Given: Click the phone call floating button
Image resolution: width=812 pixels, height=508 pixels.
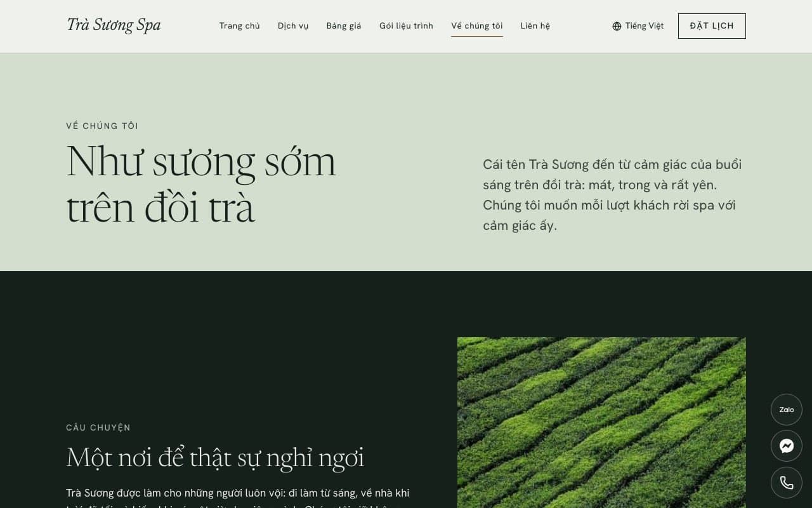Looking at the screenshot, I should click(x=787, y=483).
